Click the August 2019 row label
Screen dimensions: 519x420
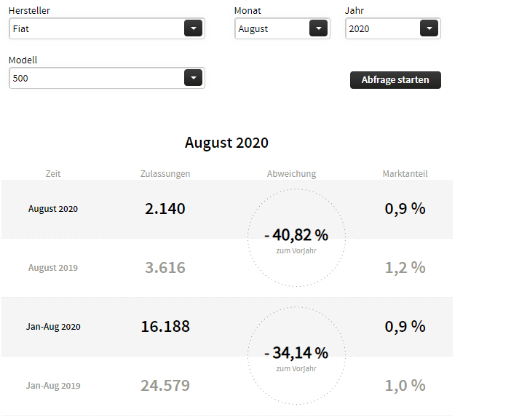(53, 268)
